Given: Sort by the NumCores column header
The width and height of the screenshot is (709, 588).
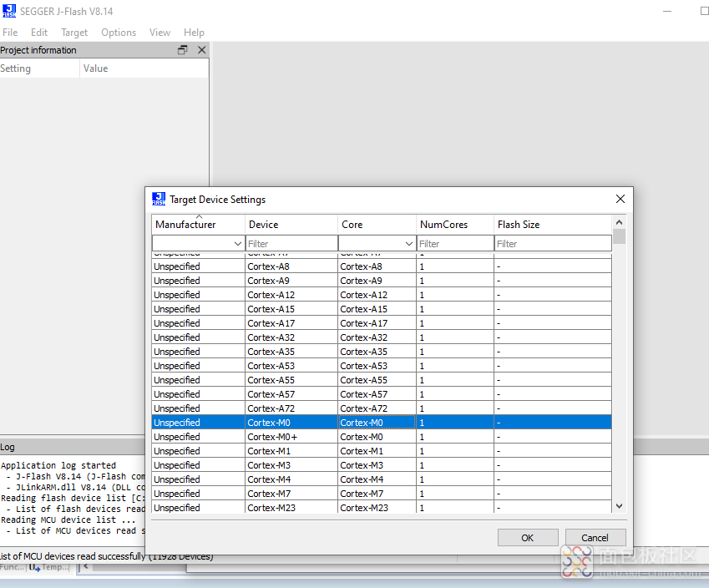Looking at the screenshot, I should coord(455,225).
